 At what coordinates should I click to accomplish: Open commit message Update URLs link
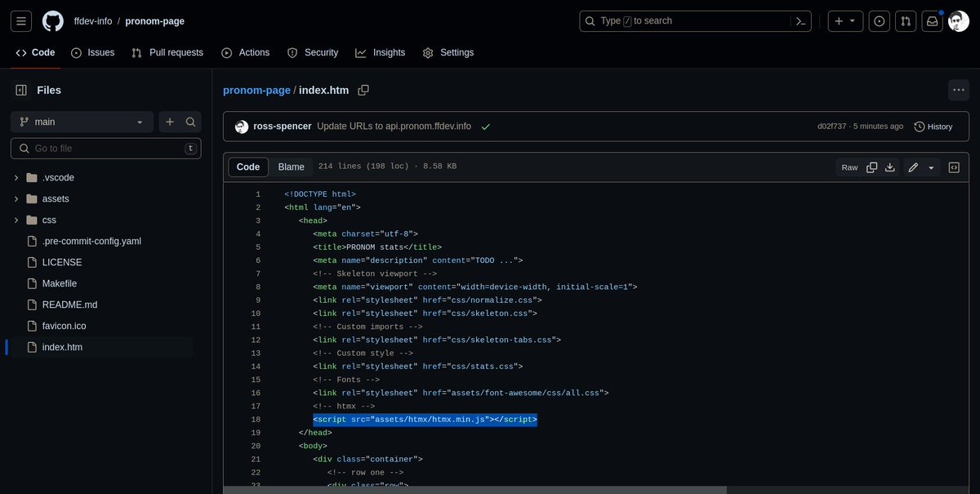click(394, 127)
